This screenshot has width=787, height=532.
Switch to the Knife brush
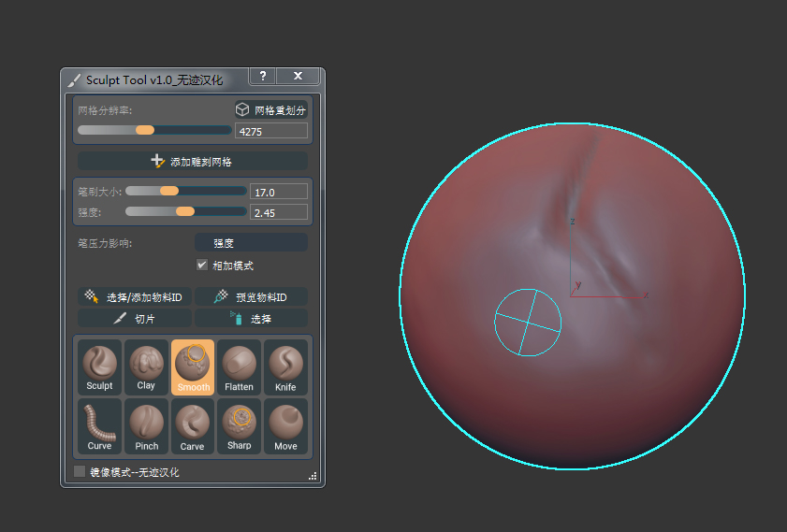coord(285,367)
